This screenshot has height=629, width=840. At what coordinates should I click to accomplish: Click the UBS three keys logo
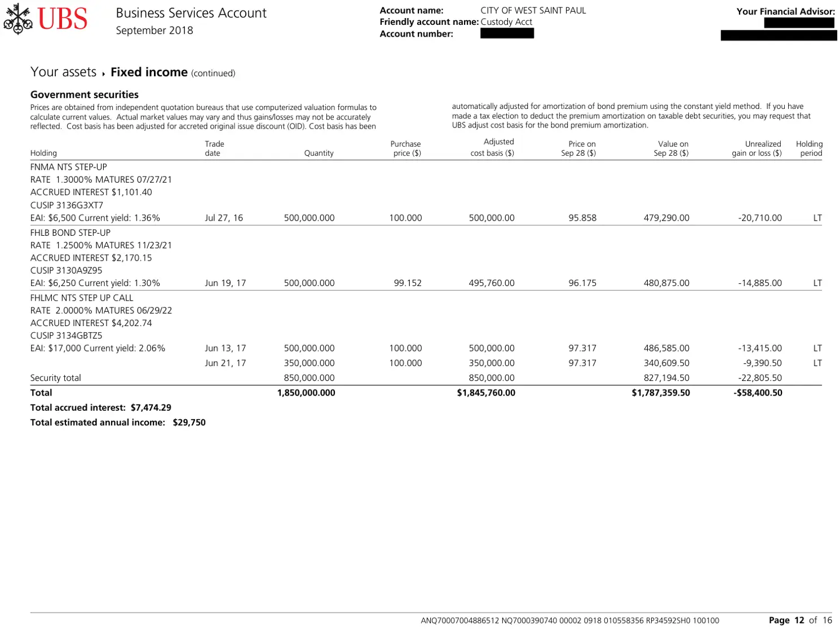[18, 19]
